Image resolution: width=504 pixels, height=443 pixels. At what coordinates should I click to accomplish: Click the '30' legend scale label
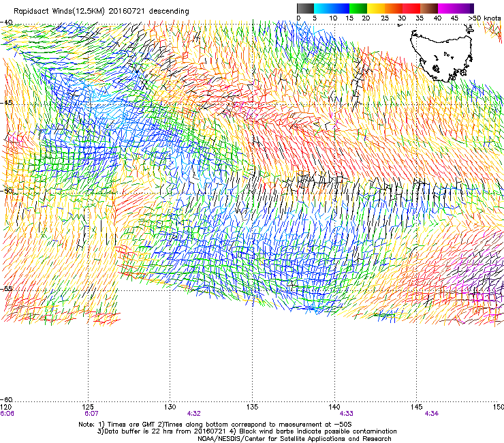[402, 18]
